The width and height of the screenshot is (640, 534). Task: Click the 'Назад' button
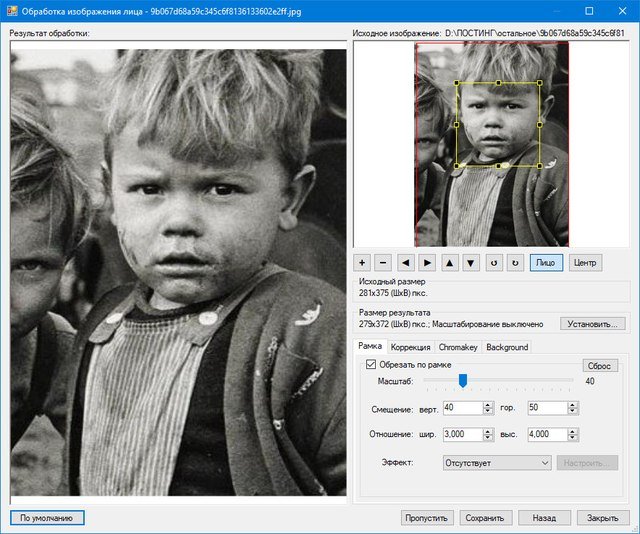(x=544, y=518)
